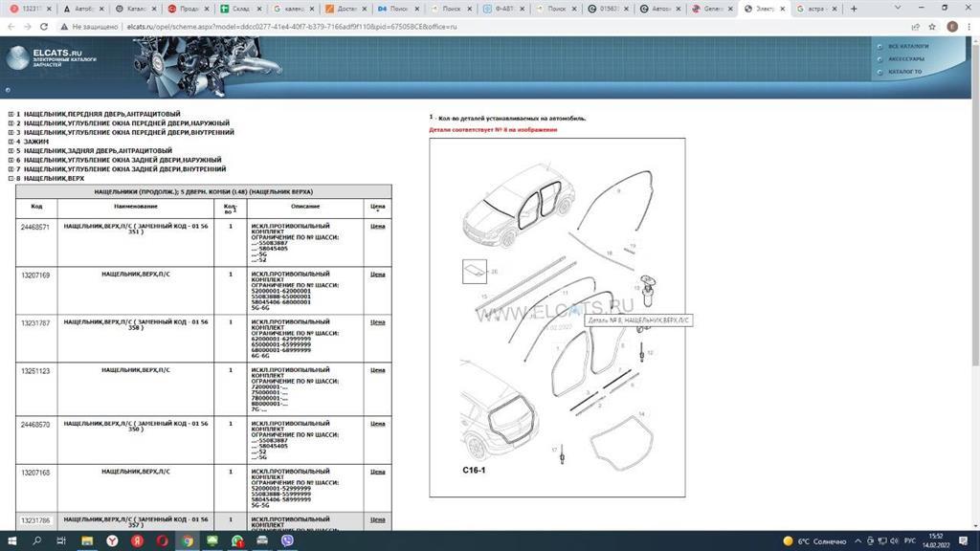
Task: Expand item 1 НАЩЕЛЬНИК, ПЕРЕДНЯЯ ДВЕРЬ, АНТРАЦИТОВЫЙ
Action: [x=11, y=115]
